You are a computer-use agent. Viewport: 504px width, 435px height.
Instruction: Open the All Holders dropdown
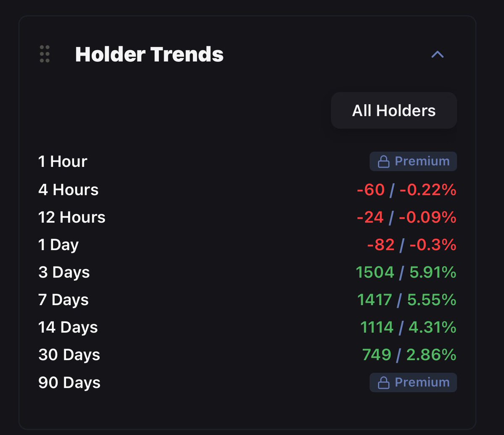[394, 111]
